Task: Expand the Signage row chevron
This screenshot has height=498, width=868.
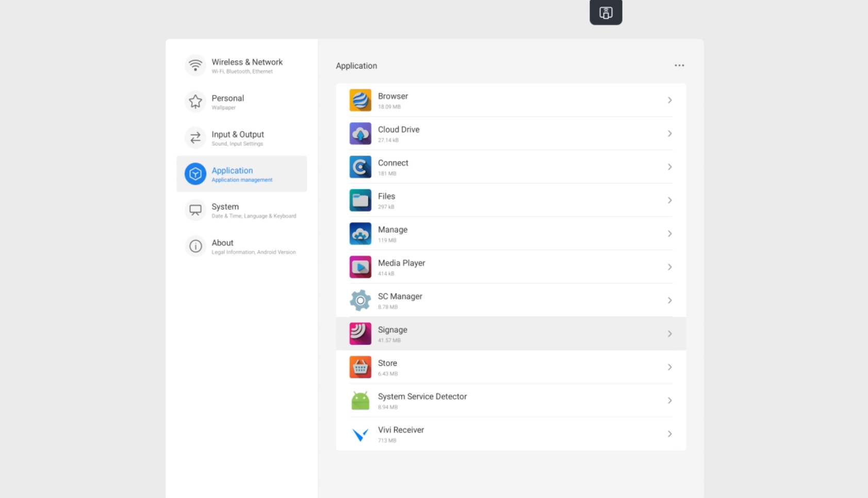Action: [669, 334]
